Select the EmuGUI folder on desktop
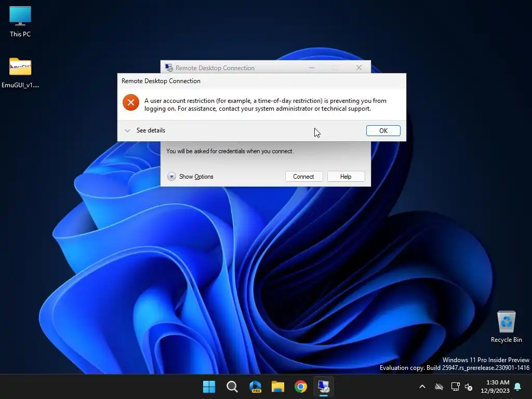Image resolution: width=532 pixels, height=399 pixels. click(20, 73)
